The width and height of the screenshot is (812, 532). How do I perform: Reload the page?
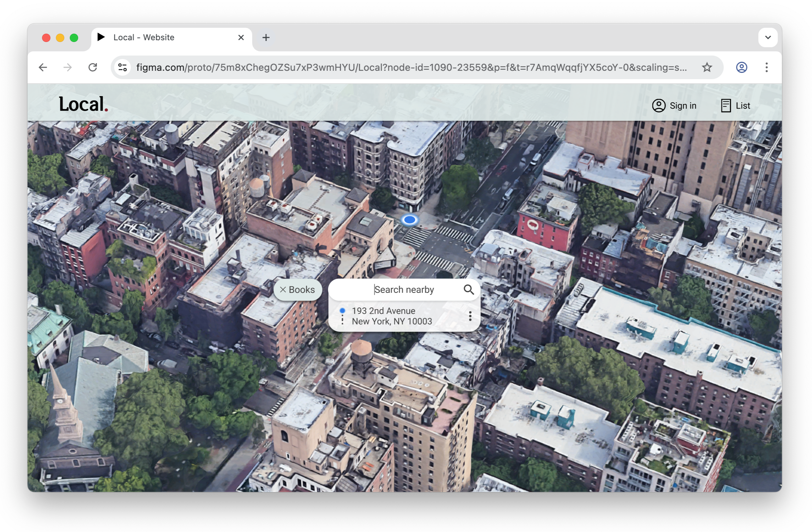click(93, 67)
